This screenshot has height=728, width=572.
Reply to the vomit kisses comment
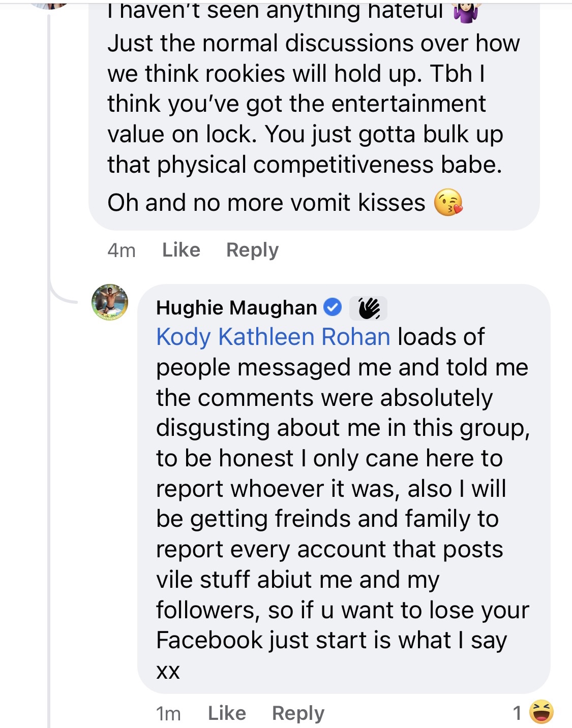pos(252,250)
